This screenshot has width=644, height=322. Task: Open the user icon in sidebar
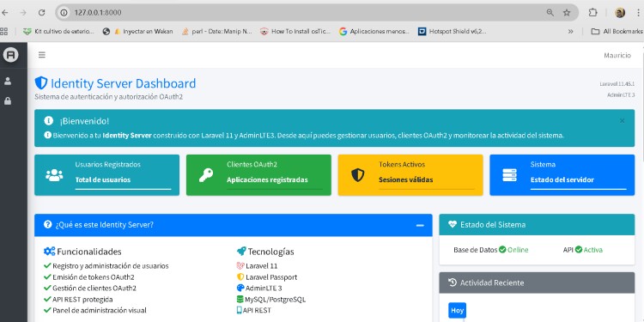[x=8, y=82]
